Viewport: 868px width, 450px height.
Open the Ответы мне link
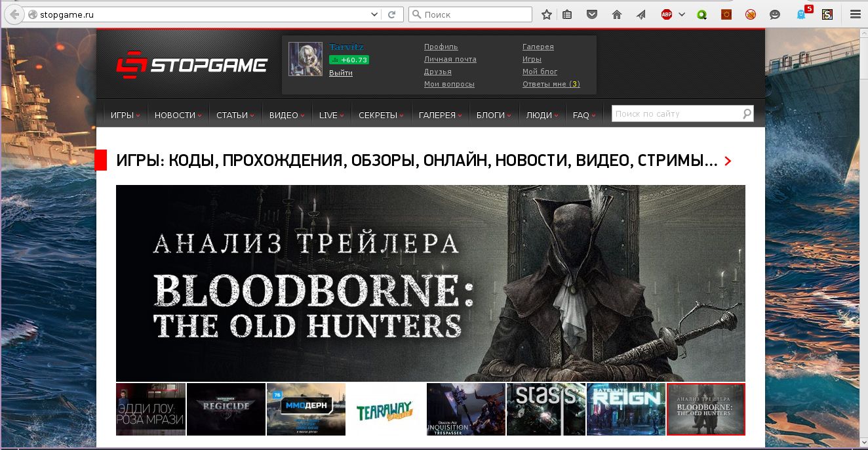pos(551,84)
